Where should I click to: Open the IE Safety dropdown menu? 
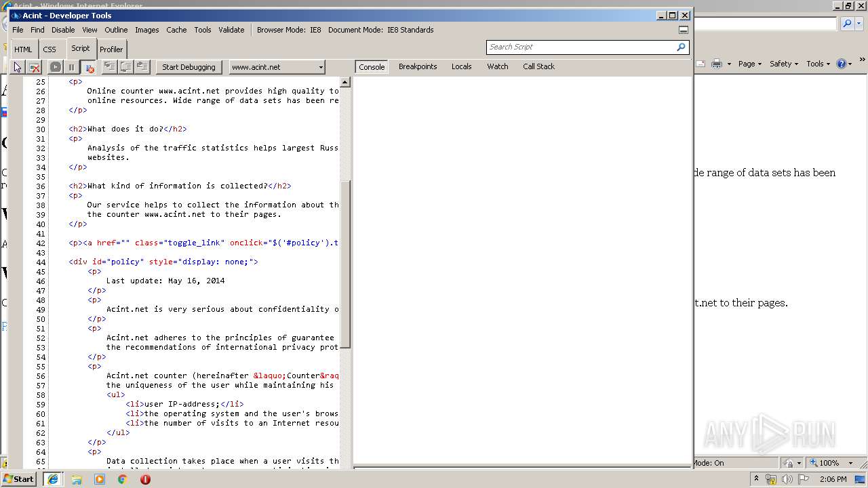click(784, 64)
